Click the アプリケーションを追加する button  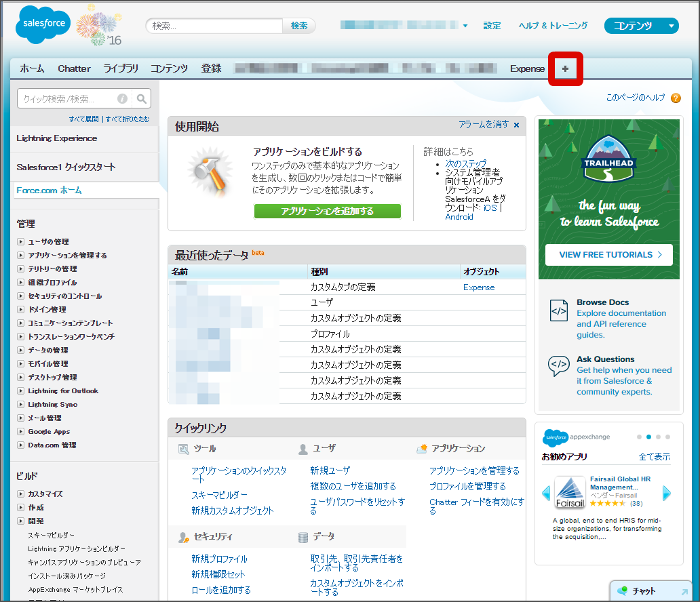pos(327,211)
